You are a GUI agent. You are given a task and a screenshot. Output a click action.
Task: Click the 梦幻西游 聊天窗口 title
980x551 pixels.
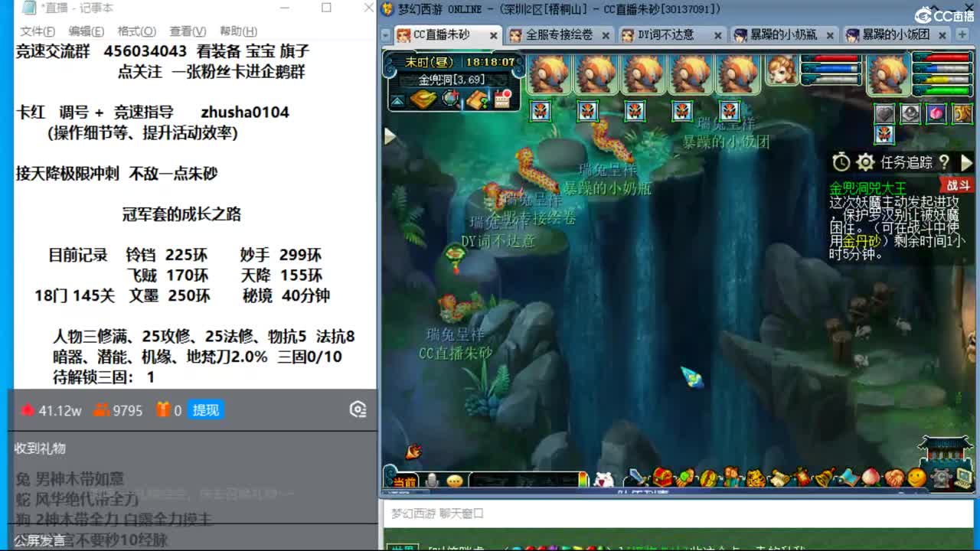tap(437, 514)
